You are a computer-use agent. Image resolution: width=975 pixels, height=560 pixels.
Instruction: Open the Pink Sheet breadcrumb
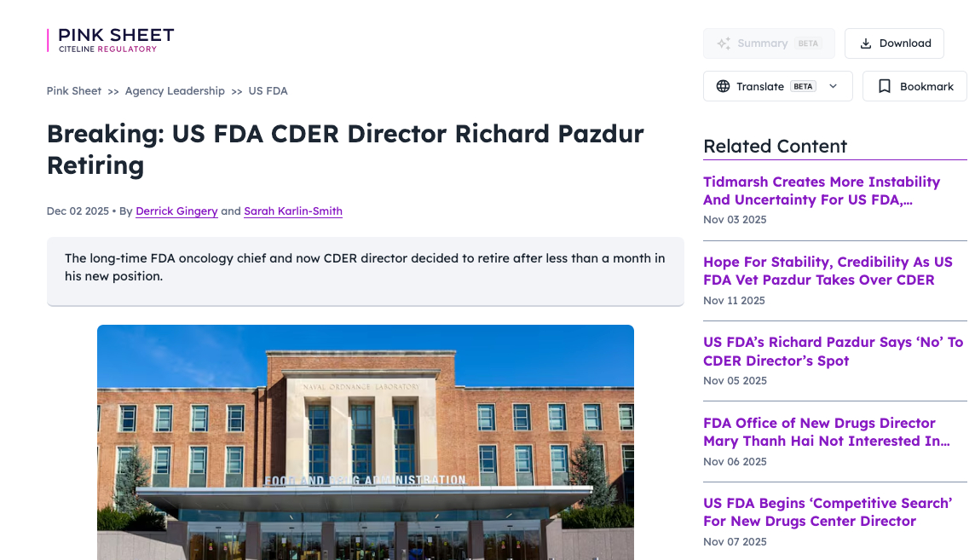click(x=74, y=91)
